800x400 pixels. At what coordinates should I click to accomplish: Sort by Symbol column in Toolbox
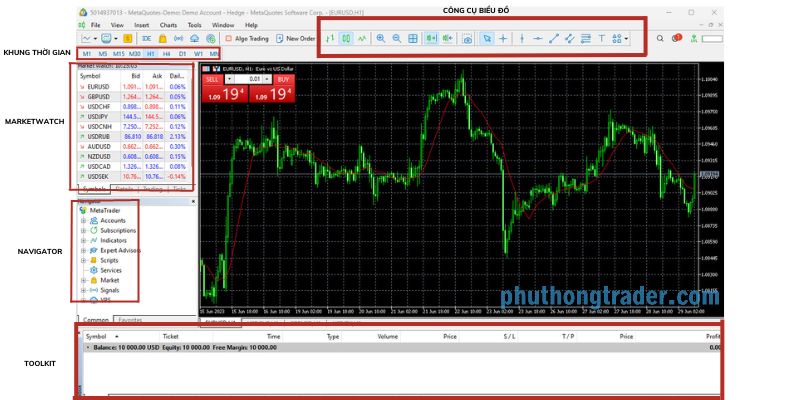(96, 337)
